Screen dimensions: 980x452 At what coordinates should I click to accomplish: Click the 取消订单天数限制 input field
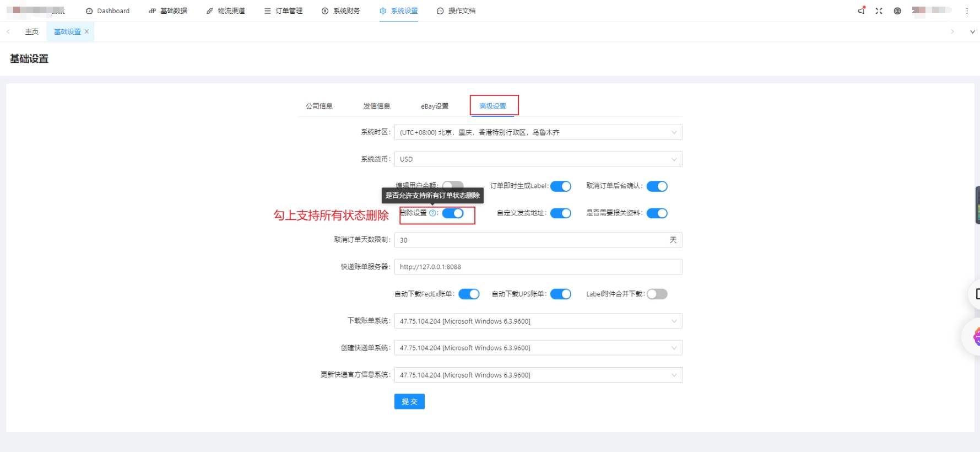[x=538, y=240]
